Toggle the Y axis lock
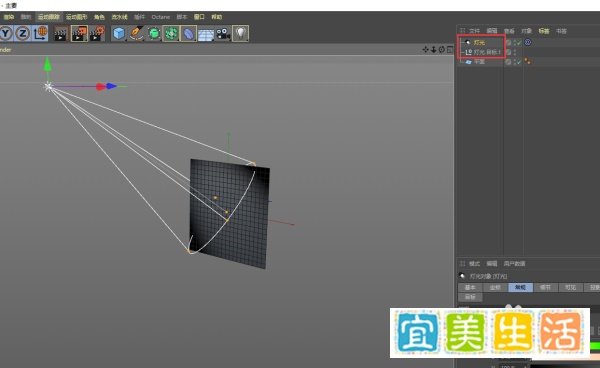600x368 pixels. click(6, 34)
